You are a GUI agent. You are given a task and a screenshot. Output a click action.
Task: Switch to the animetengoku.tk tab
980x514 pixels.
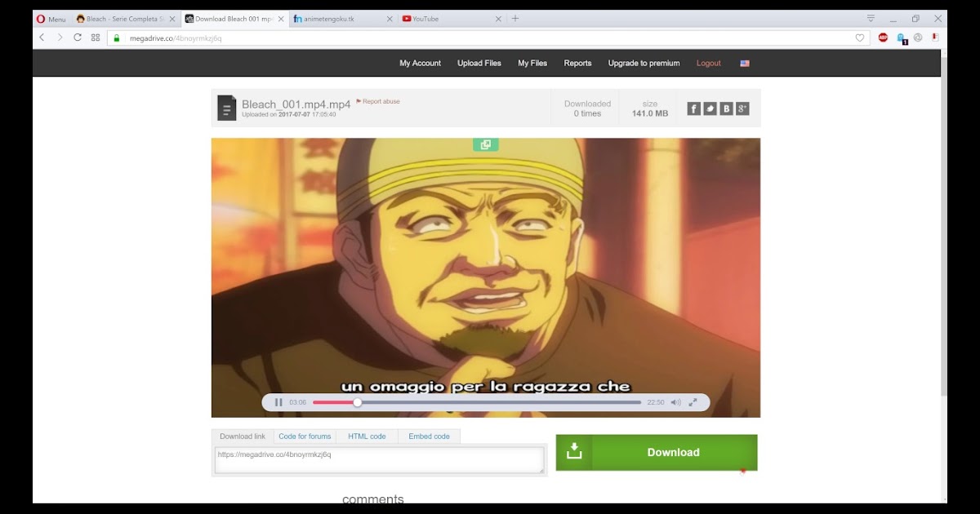coord(343,19)
